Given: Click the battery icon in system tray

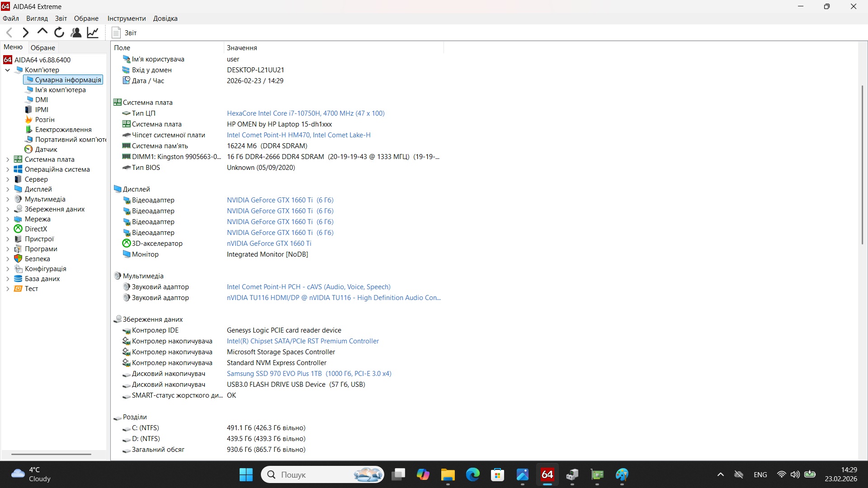Looking at the screenshot, I should tap(809, 474).
